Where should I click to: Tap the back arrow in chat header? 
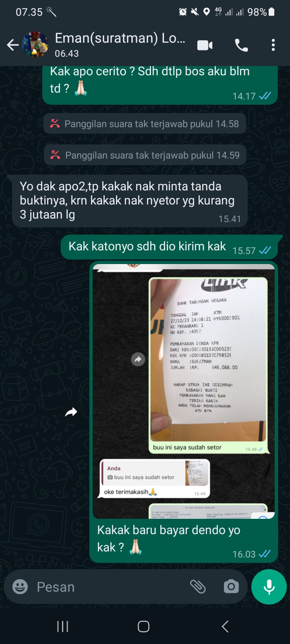point(13,45)
